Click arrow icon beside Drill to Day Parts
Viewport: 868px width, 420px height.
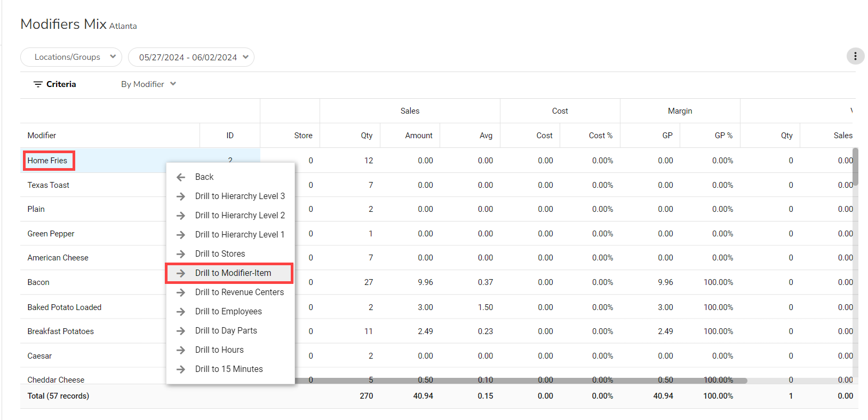[181, 331]
